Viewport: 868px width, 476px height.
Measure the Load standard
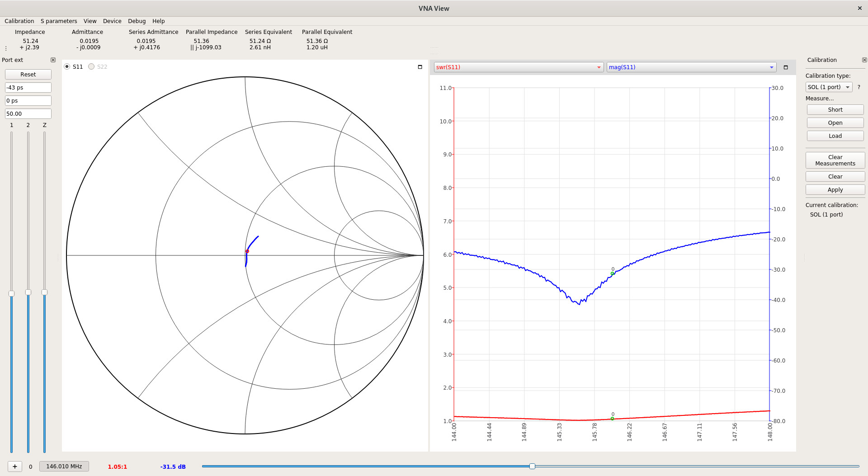(x=835, y=136)
